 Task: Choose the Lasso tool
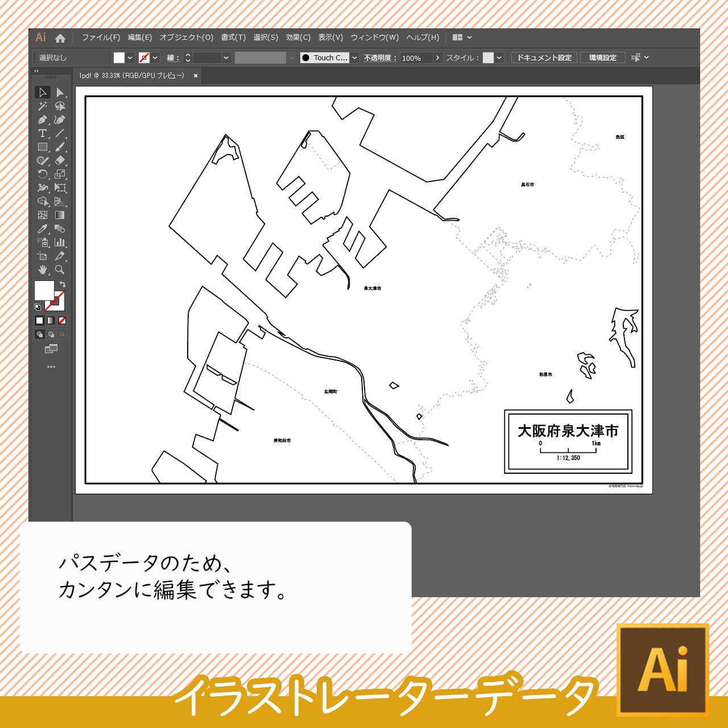coord(60,106)
